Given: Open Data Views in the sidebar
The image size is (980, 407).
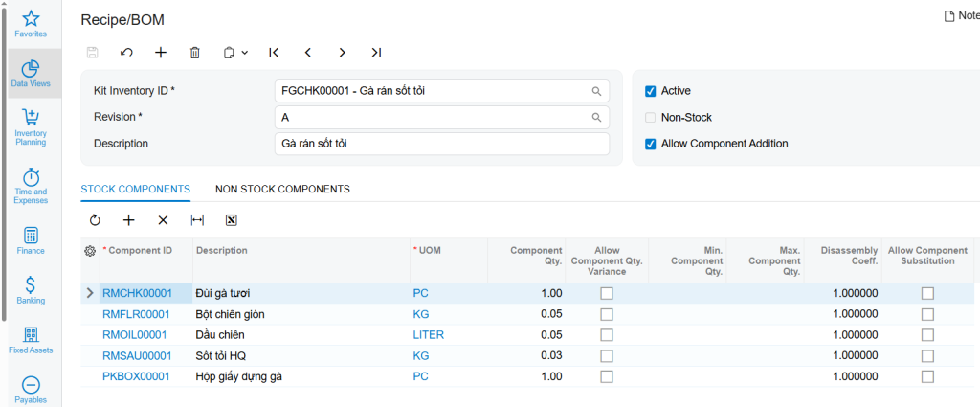Looking at the screenshot, I should point(31,73).
